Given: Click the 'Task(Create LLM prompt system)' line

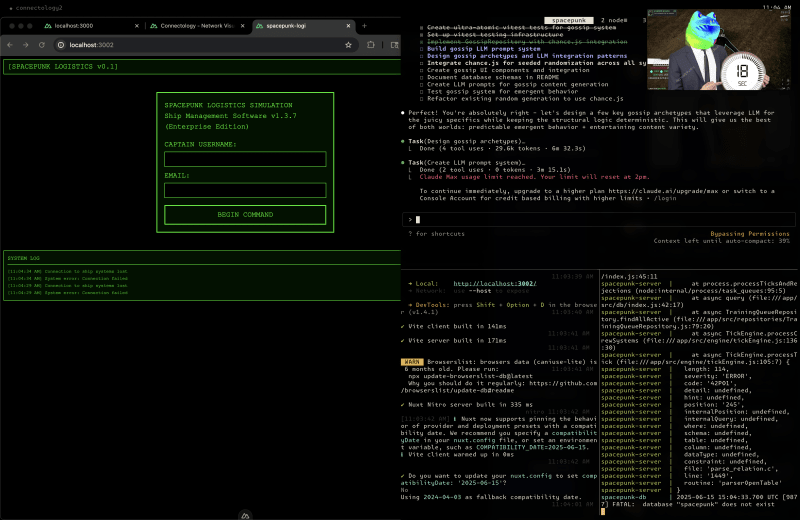Looking at the screenshot, I should point(466,163).
